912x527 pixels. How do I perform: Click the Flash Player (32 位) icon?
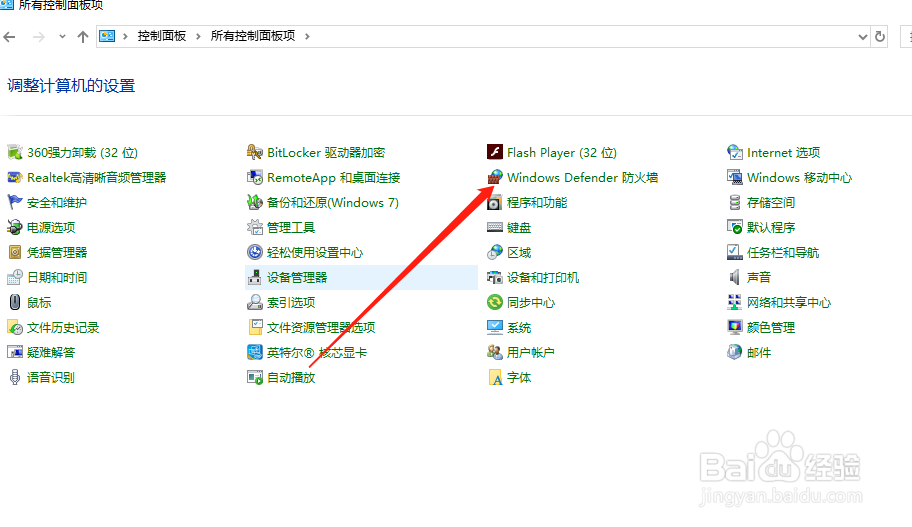494,152
